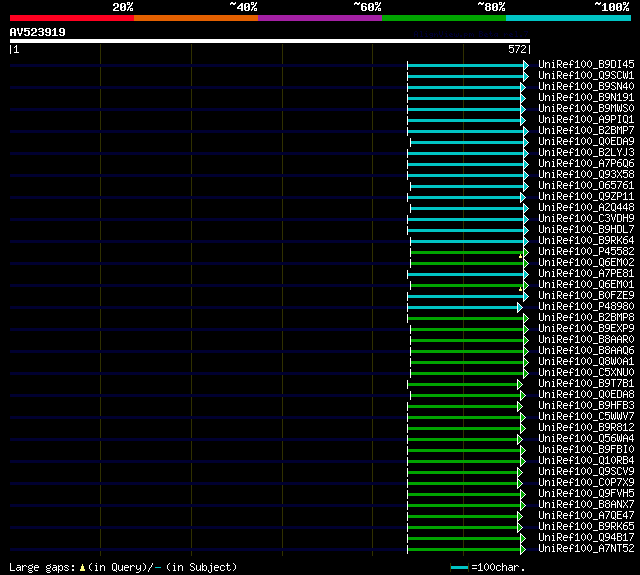
Task: Select the UniRef100_C0P7X9 label
Action: click(586, 483)
